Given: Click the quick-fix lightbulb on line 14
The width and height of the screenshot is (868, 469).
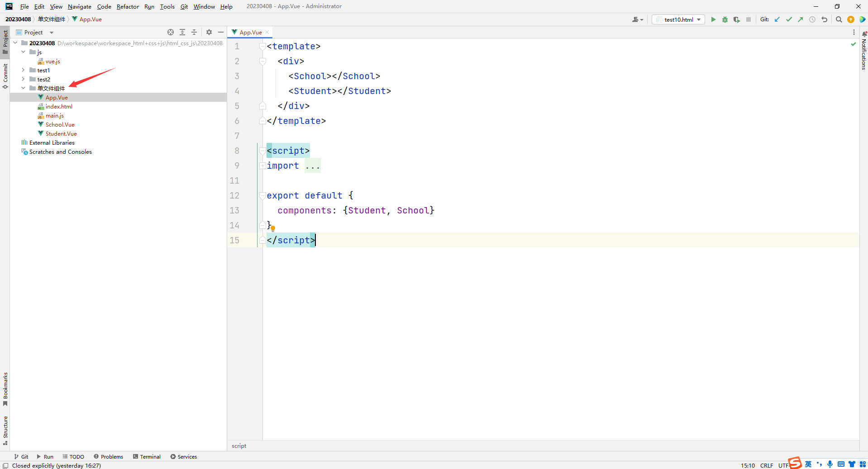Looking at the screenshot, I should pos(273,228).
